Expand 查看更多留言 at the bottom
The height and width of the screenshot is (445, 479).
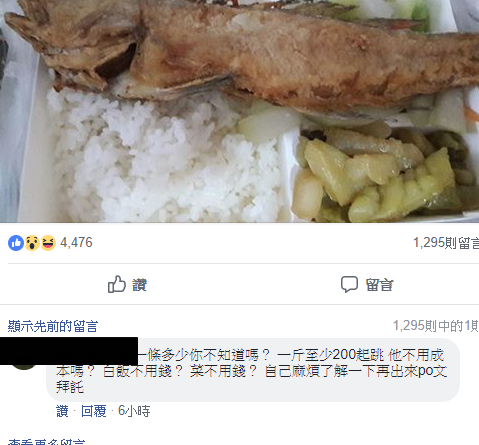point(46,442)
